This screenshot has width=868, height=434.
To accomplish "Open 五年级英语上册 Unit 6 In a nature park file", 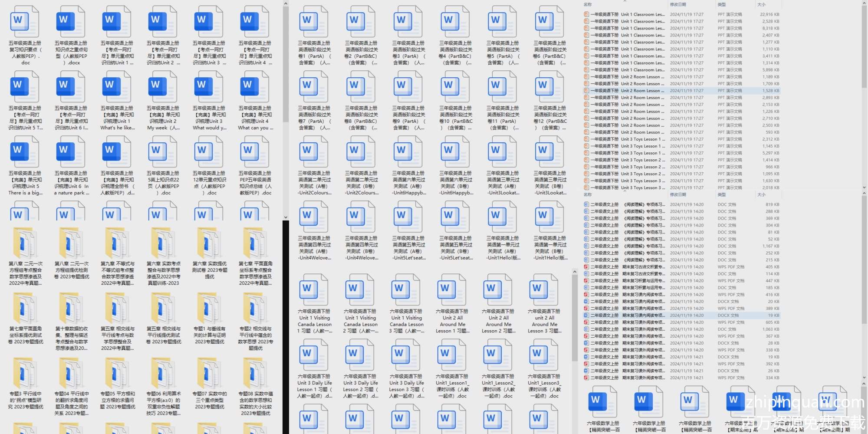I will click(71, 153).
